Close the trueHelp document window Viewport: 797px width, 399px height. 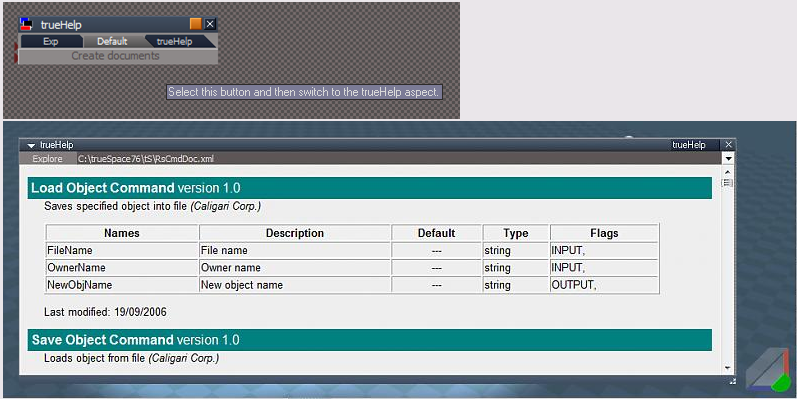point(728,145)
